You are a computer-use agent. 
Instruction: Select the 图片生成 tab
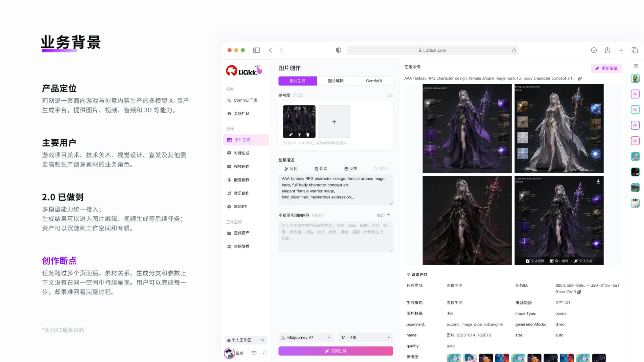click(298, 81)
